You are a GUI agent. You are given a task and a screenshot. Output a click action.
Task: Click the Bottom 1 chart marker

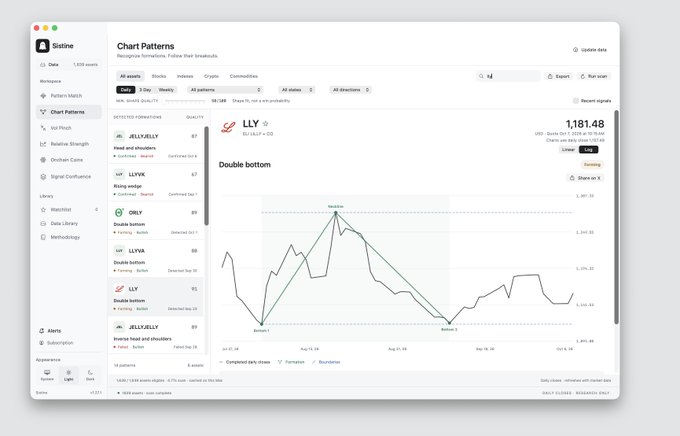pyautogui.click(x=262, y=324)
